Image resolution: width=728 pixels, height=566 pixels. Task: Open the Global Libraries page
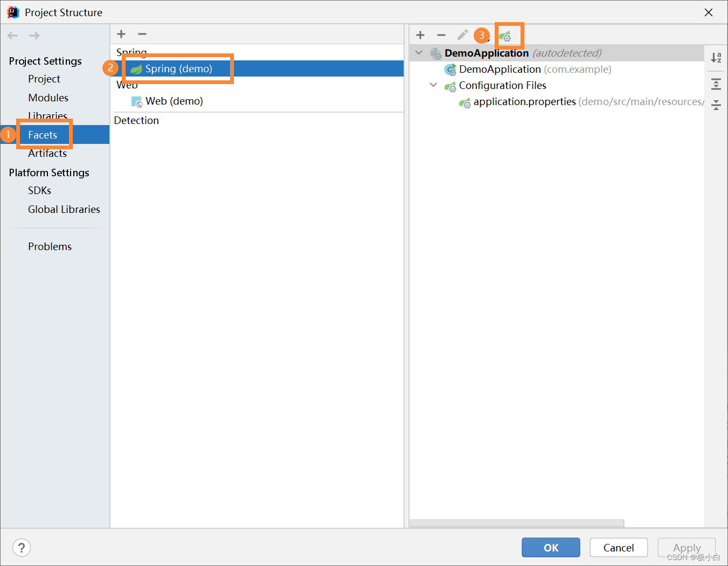tap(64, 209)
